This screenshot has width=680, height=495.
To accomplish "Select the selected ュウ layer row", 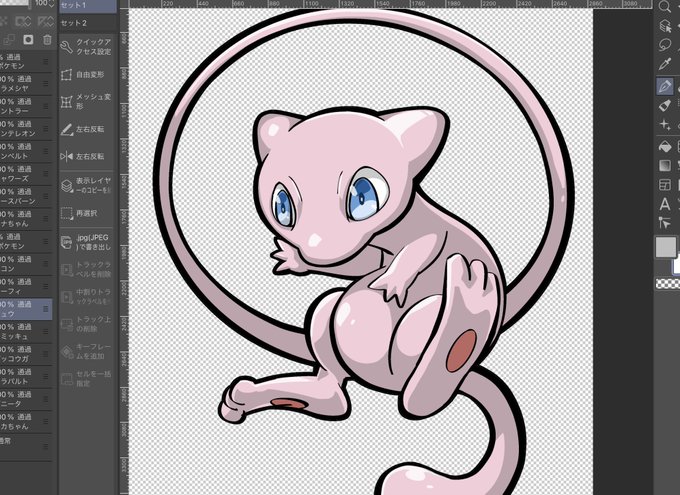I will click(26, 309).
